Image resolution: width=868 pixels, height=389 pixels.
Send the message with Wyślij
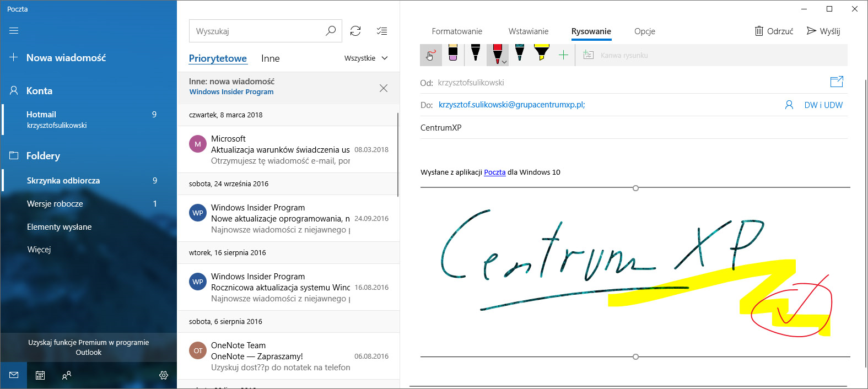click(823, 31)
